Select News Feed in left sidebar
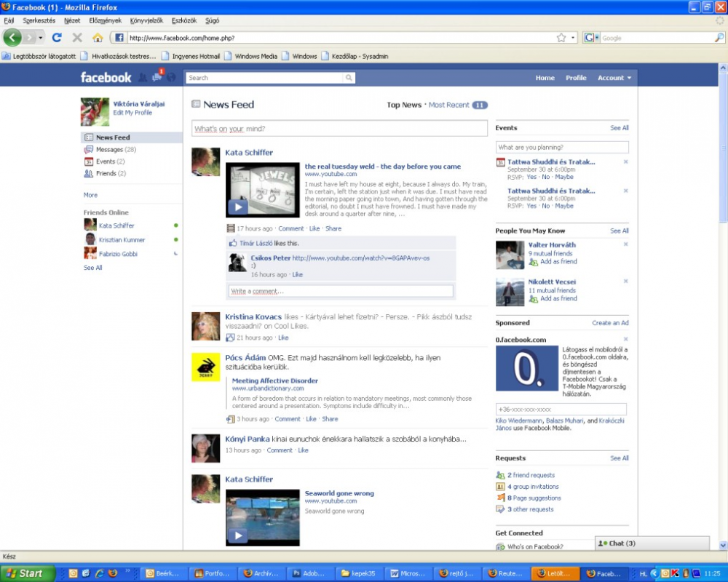This screenshot has height=582, width=728. [x=131, y=137]
